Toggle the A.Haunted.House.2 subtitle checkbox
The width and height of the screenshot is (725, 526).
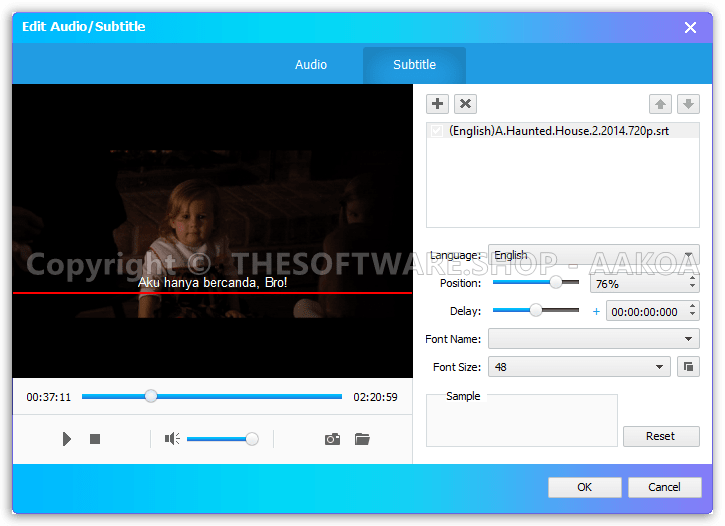click(436, 131)
